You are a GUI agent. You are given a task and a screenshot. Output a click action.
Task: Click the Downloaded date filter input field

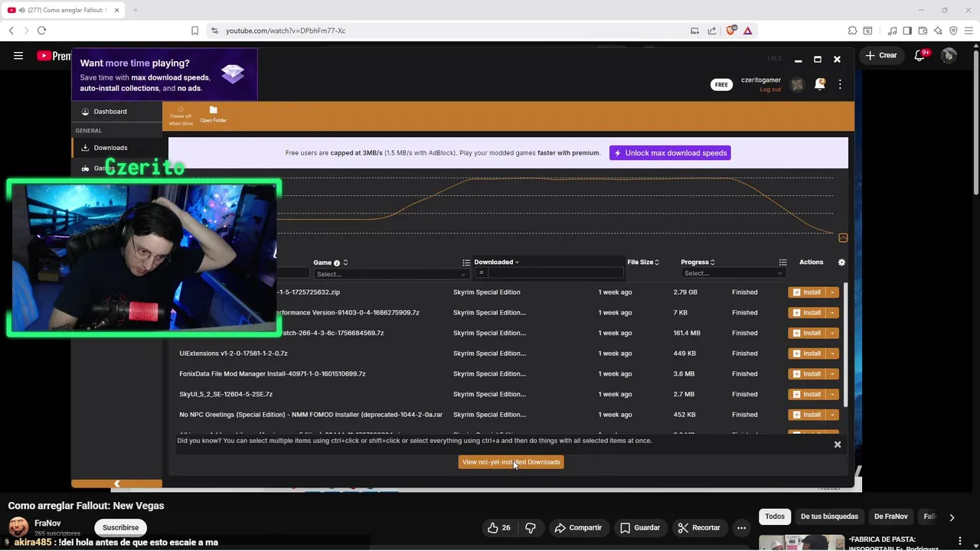556,273
